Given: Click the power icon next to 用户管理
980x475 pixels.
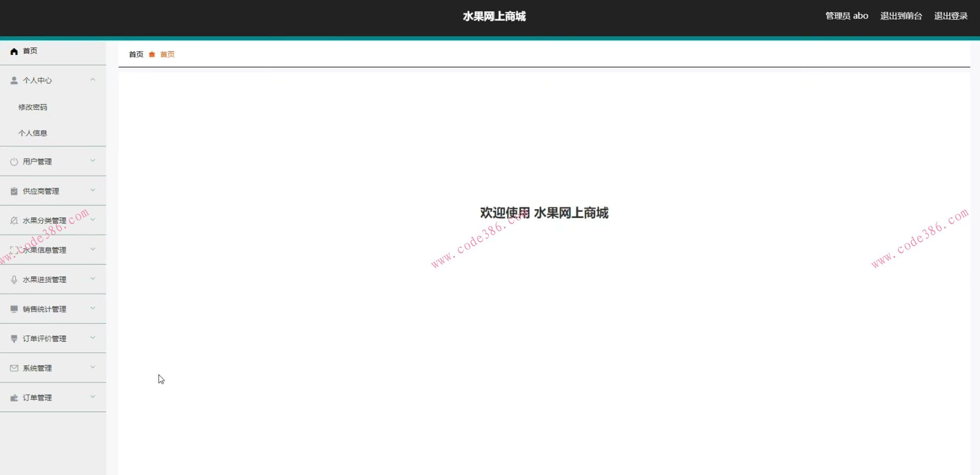Looking at the screenshot, I should (x=14, y=161).
